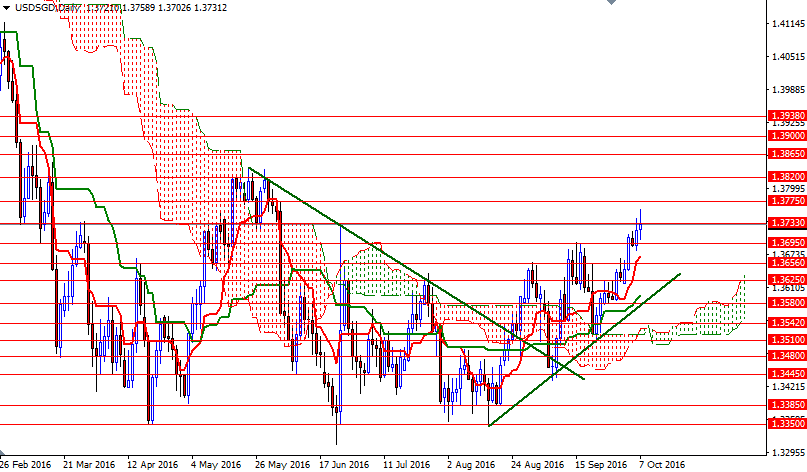807x472 pixels.
Task: Select the 1.33850 price level label
Action: (786, 405)
